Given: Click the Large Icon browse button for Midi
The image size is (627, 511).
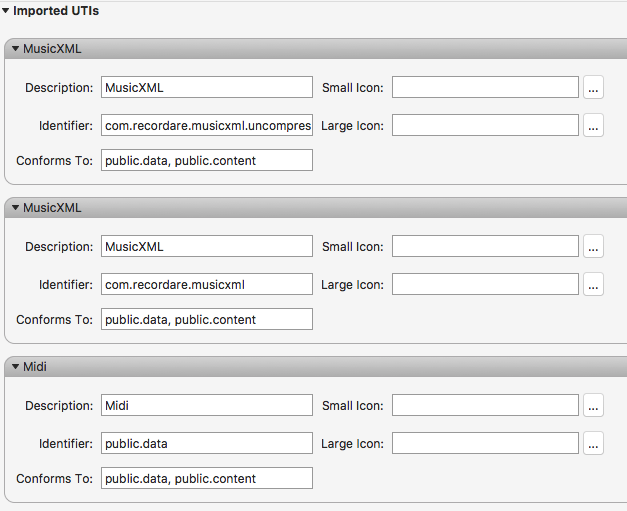Looking at the screenshot, I should 593,443.
